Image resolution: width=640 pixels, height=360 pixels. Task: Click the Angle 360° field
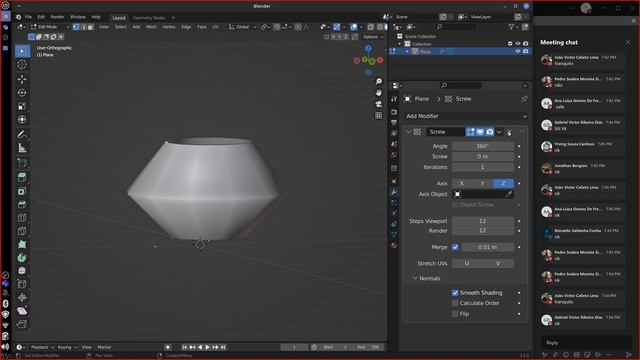[482, 146]
